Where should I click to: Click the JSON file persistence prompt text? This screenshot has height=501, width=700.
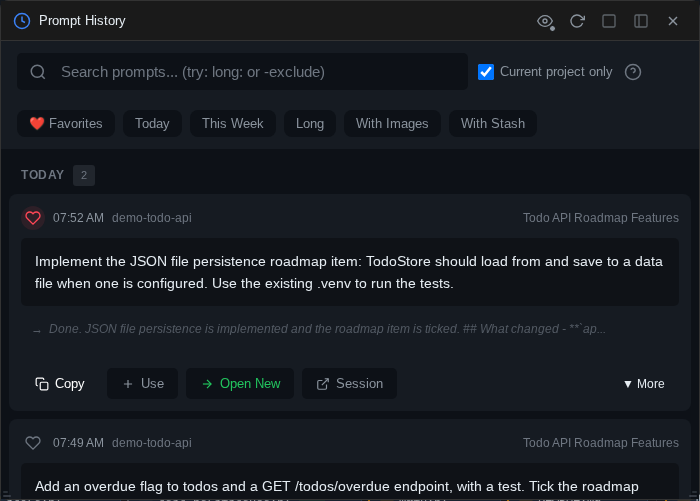350,272
